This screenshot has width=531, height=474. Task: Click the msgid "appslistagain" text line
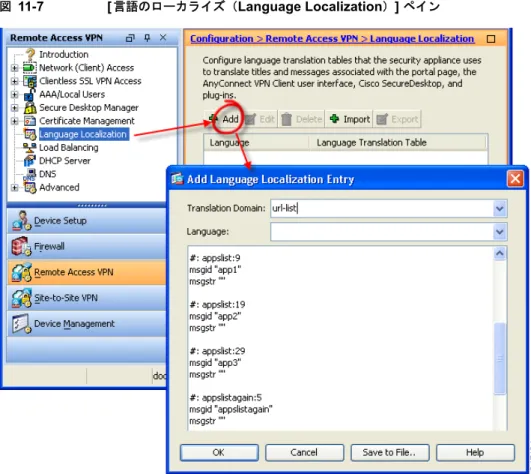tap(231, 409)
